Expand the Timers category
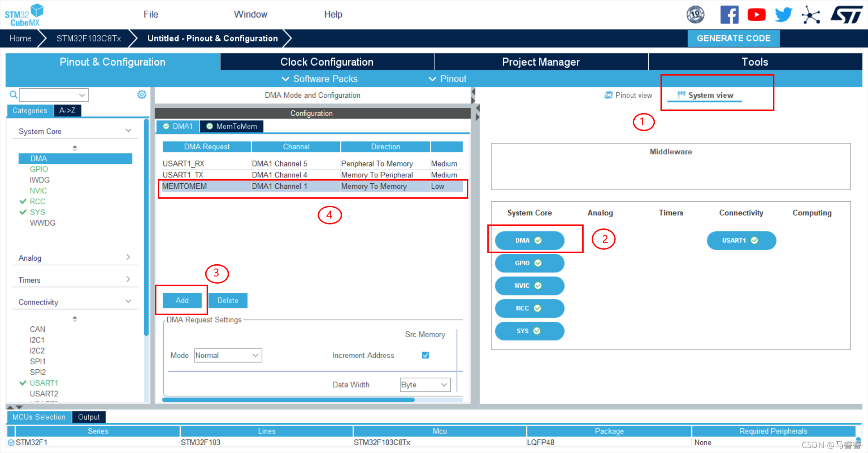This screenshot has height=453, width=868. (x=128, y=279)
